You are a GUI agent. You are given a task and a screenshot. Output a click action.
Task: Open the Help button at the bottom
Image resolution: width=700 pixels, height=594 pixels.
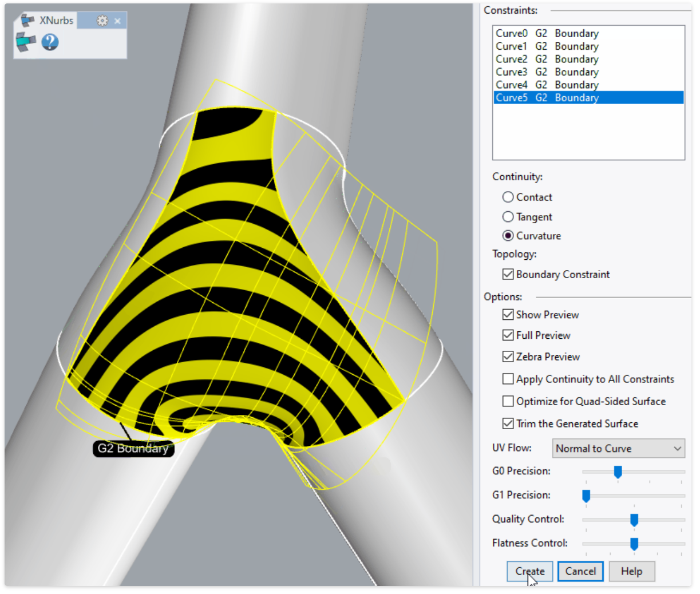coord(631,571)
